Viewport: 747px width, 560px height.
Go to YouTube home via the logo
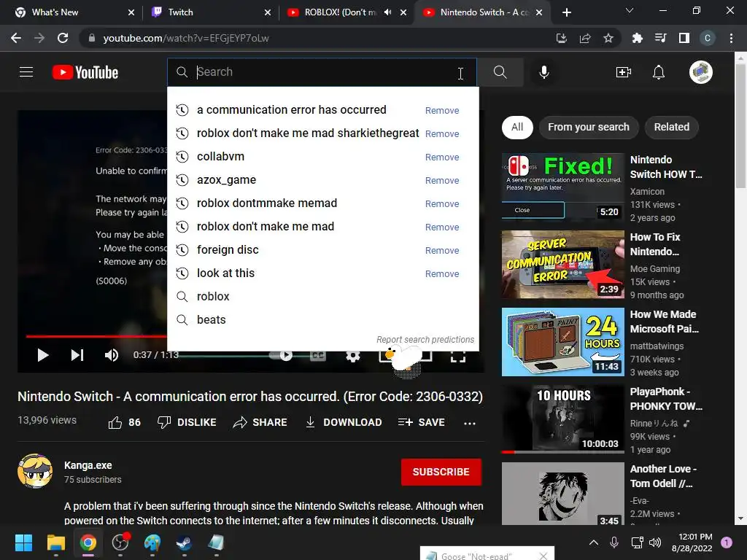[x=85, y=72]
